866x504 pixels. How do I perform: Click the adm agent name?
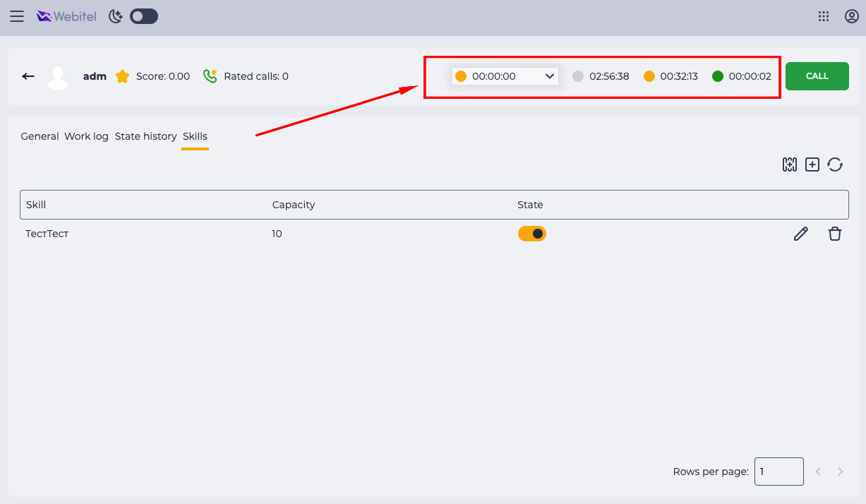click(95, 76)
